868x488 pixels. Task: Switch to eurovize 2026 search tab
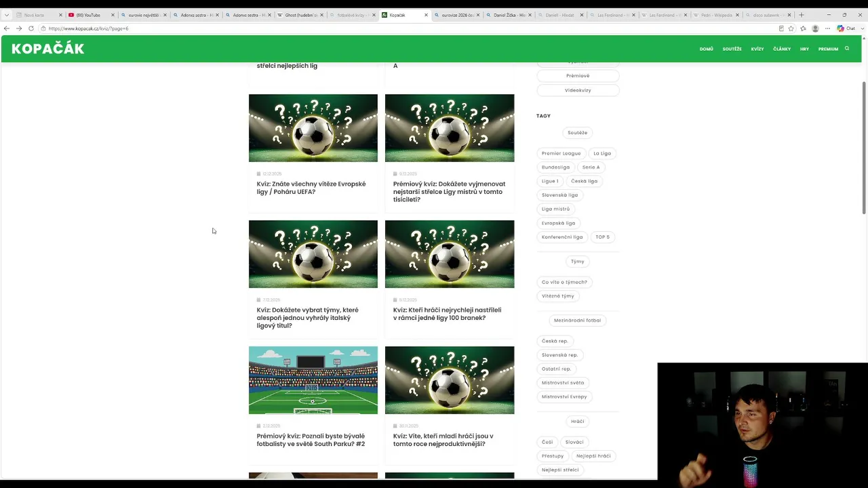point(458,15)
